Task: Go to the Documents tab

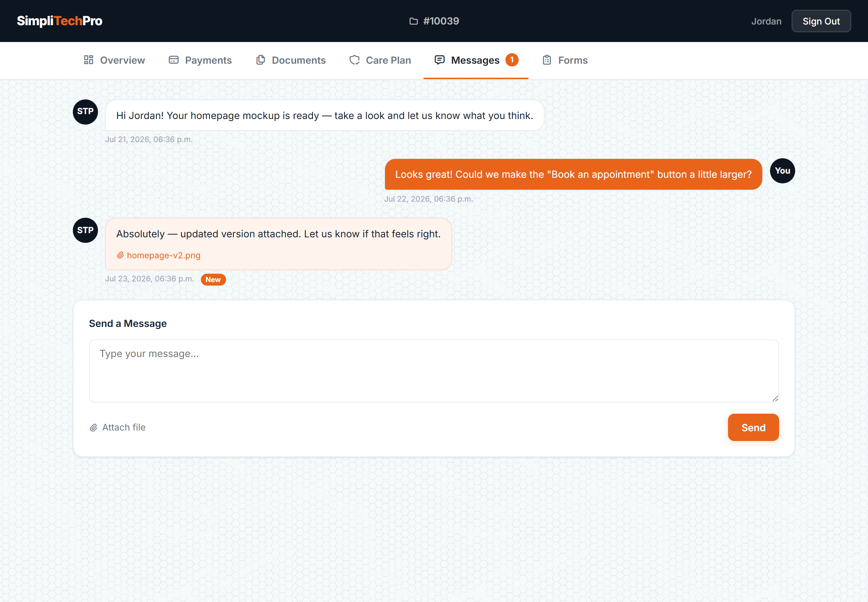Action: click(x=290, y=60)
